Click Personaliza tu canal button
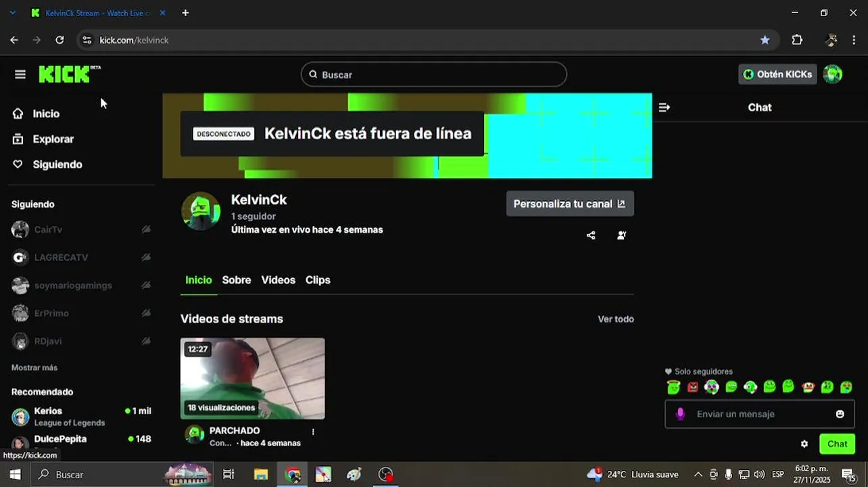This screenshot has width=868, height=487. coord(570,204)
